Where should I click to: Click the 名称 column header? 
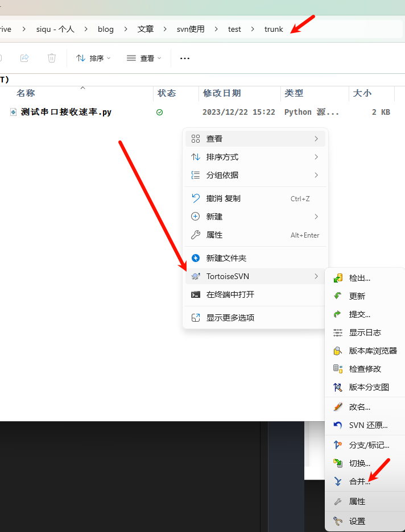(x=26, y=93)
